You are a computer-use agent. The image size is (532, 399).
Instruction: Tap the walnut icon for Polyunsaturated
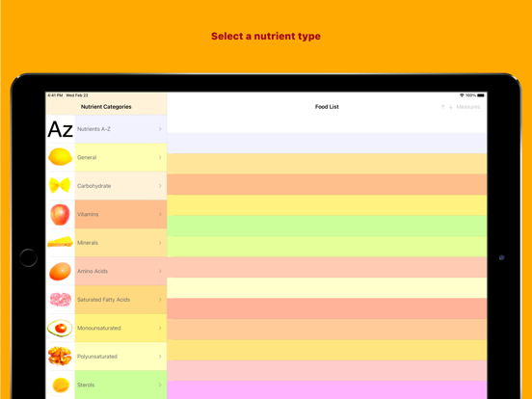(60, 357)
